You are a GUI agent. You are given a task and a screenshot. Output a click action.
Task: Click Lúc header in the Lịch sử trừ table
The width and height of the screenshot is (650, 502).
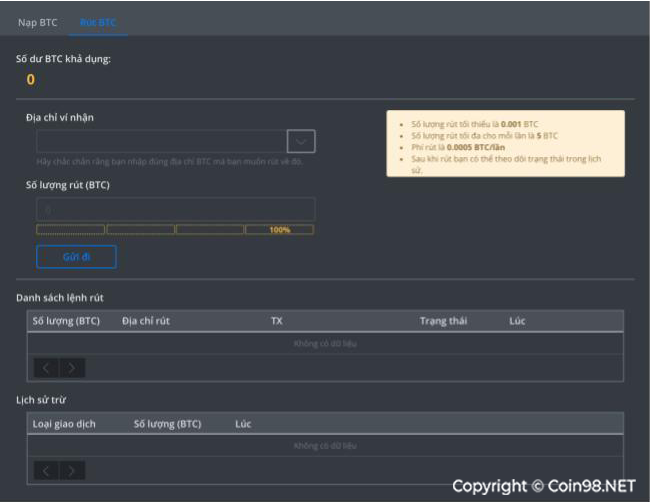coord(243,424)
